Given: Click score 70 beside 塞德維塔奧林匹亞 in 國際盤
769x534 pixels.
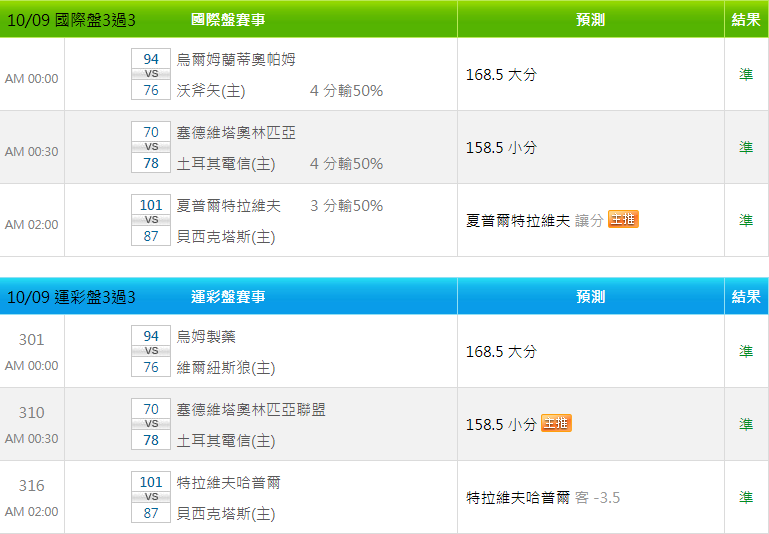Looking at the screenshot, I should coord(151,132).
